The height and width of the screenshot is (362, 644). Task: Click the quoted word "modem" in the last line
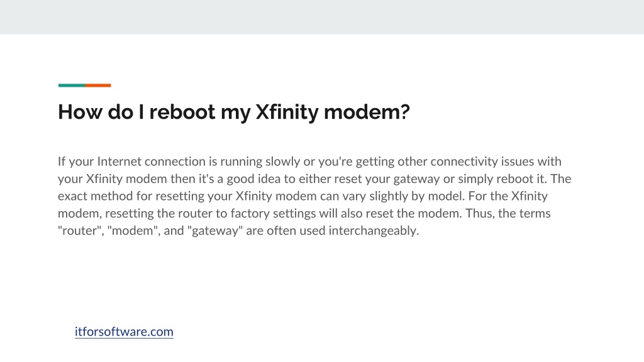(133, 231)
